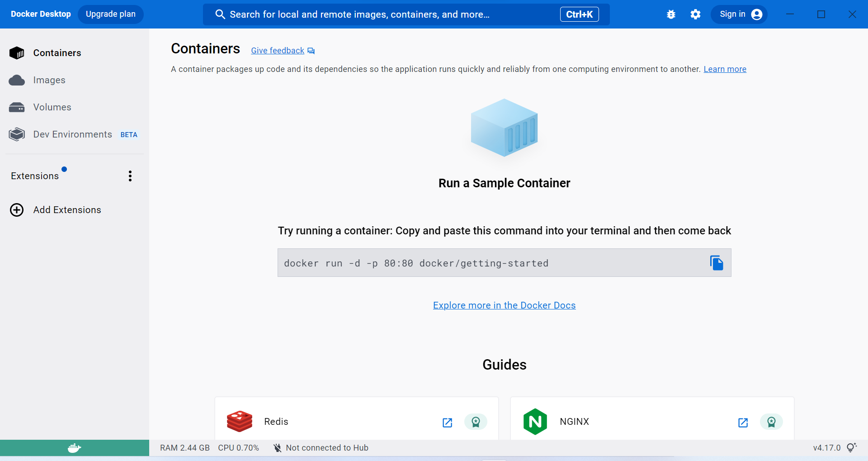This screenshot has height=461, width=868.
Task: Select the Images menu label
Action: pyautogui.click(x=49, y=80)
